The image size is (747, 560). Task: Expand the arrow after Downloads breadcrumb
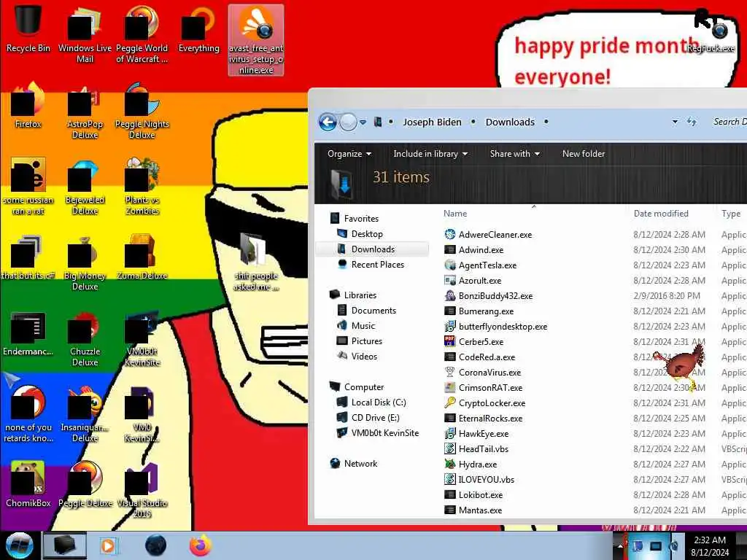[x=546, y=122]
